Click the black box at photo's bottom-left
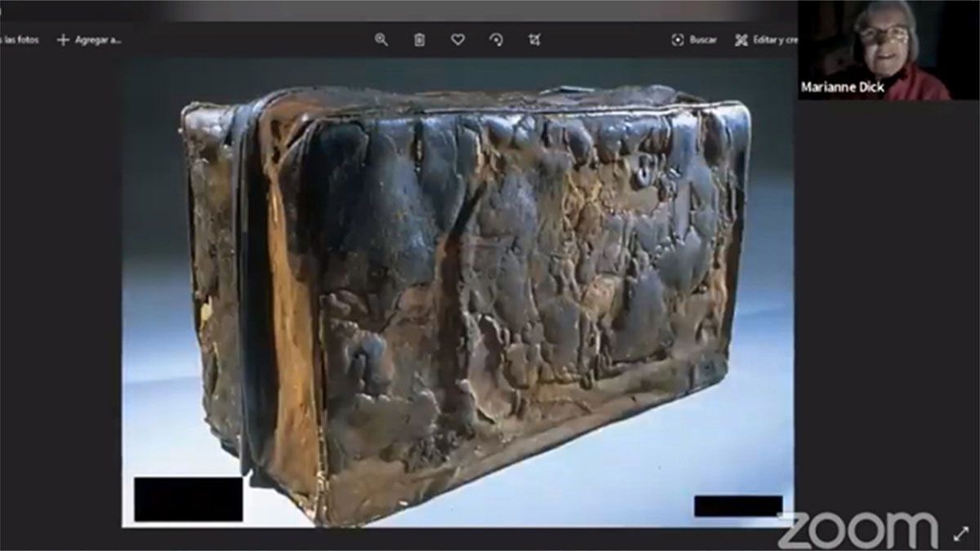Screen dimensions: 980x551 188,499
